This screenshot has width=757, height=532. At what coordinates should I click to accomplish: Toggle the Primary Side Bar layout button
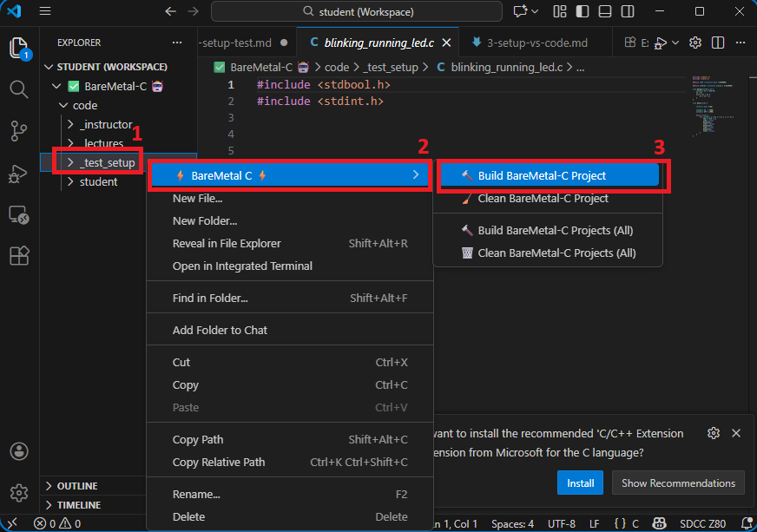click(x=583, y=11)
